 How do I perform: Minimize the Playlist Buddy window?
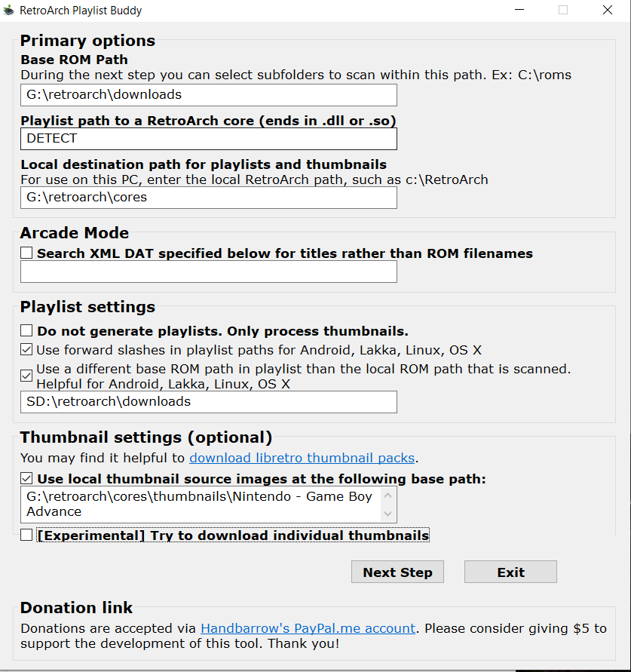pyautogui.click(x=519, y=10)
